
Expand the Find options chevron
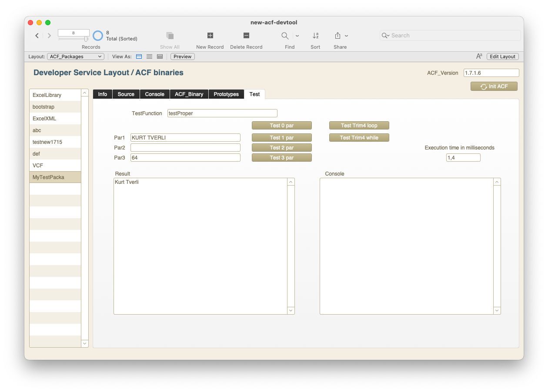[297, 36]
